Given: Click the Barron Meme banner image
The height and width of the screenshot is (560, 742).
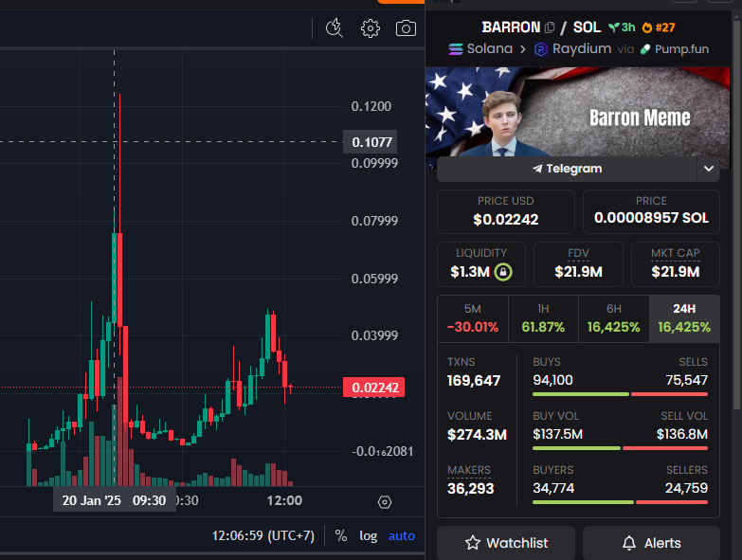Looking at the screenshot, I should (x=578, y=112).
